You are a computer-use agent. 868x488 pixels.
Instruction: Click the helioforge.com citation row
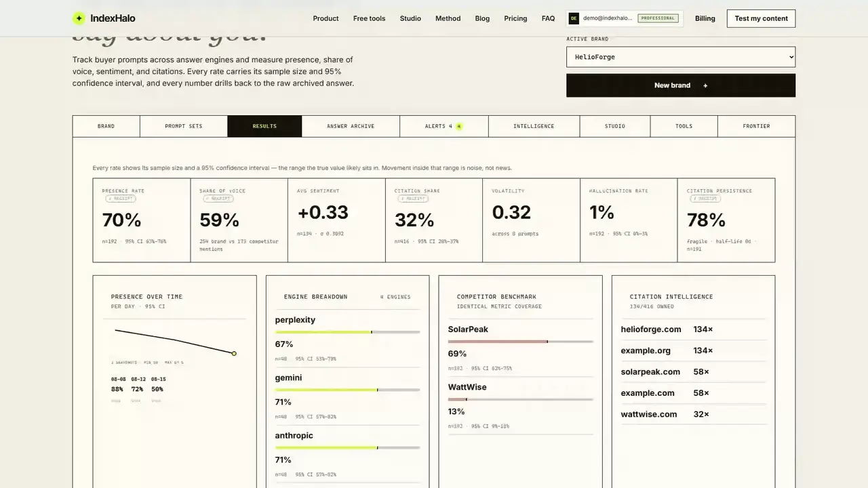(693, 329)
